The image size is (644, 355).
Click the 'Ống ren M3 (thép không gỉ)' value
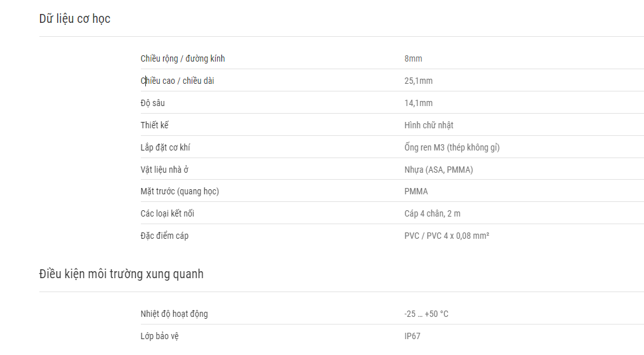click(x=452, y=147)
